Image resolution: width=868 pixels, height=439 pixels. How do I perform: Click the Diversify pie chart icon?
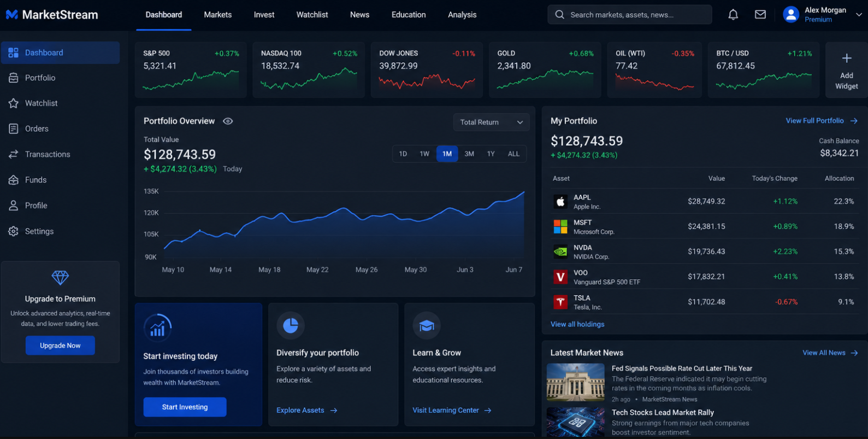(x=291, y=326)
